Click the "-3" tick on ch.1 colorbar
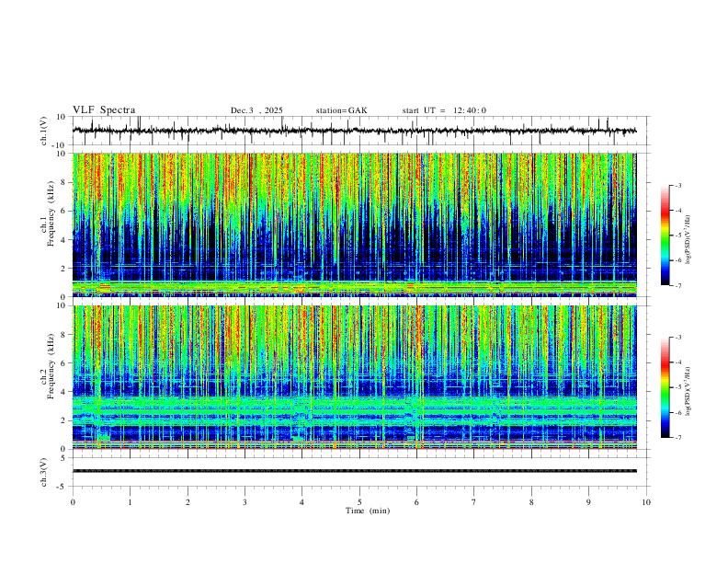This screenshot has height=563, width=728. [677, 185]
